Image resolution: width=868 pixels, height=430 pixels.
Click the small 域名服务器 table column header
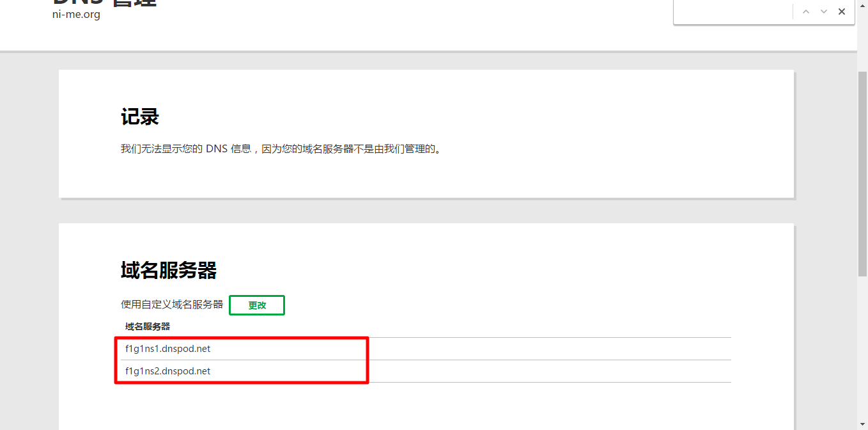tap(148, 326)
